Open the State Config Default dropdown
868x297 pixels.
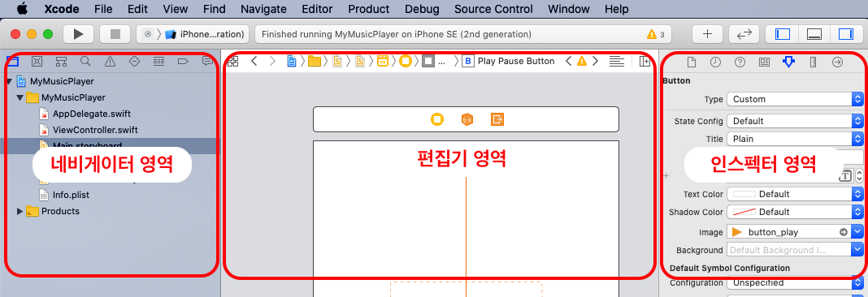point(795,121)
